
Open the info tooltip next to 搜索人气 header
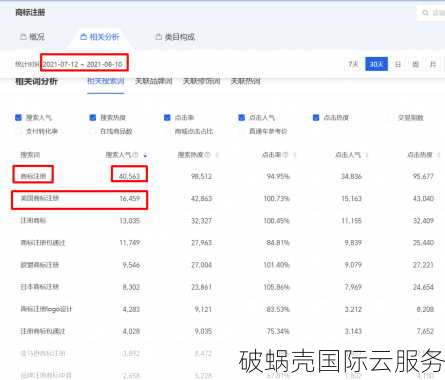pyautogui.click(x=136, y=155)
